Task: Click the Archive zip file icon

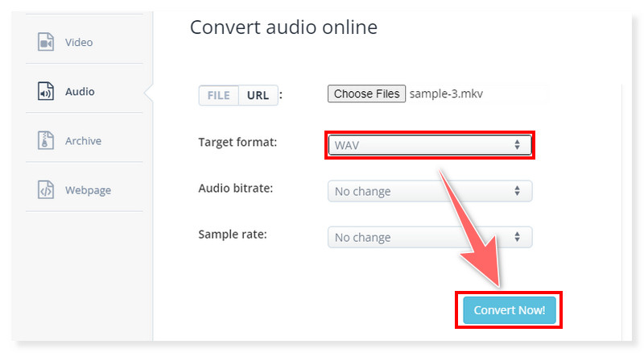Action: pyautogui.click(x=46, y=141)
